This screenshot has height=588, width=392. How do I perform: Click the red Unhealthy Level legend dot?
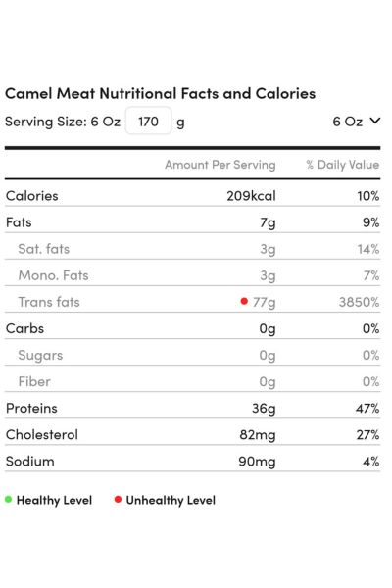pos(118,499)
